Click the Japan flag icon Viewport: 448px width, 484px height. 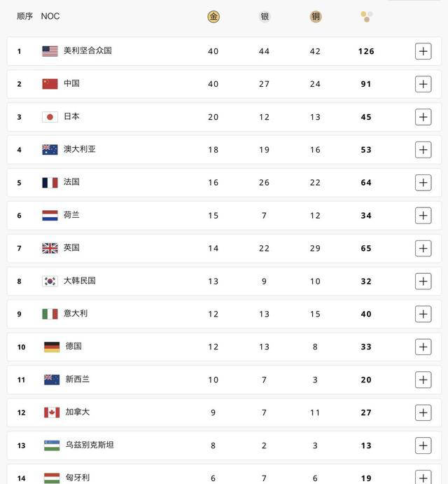50,117
